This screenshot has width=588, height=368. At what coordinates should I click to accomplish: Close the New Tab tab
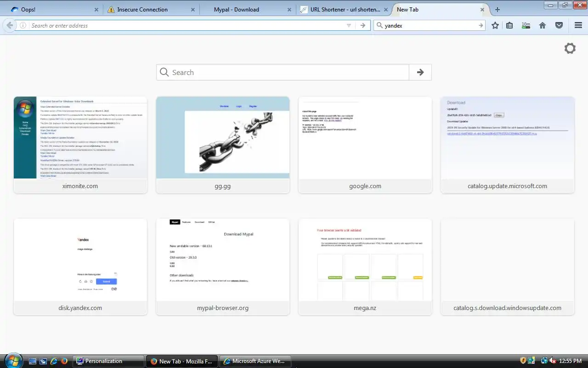tap(482, 10)
